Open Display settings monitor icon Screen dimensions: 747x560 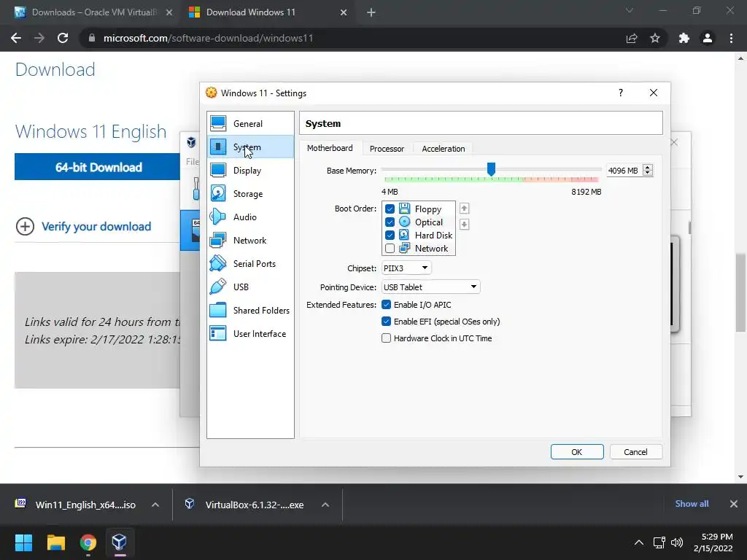pos(218,170)
